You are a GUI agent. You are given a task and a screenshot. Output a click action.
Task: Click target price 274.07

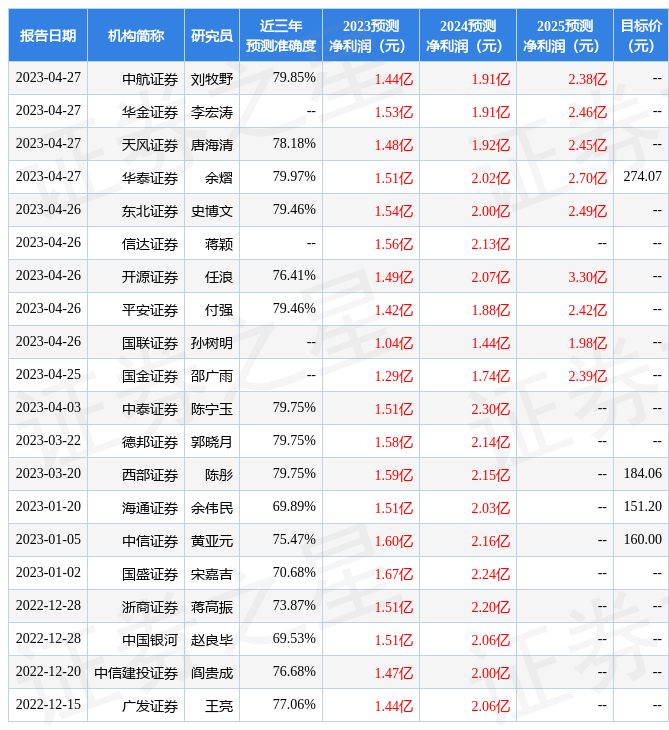642,176
